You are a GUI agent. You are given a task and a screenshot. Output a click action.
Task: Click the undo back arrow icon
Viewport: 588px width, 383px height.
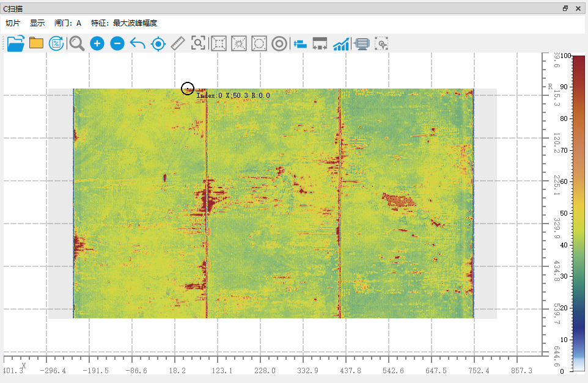pyautogui.click(x=138, y=43)
